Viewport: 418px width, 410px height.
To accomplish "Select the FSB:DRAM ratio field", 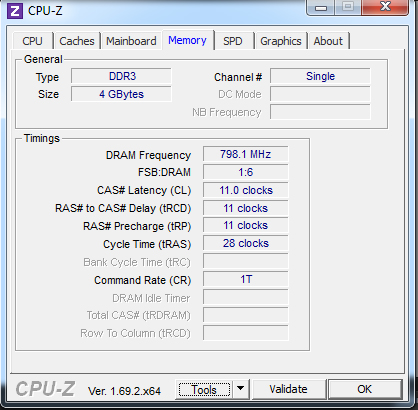I will pos(246,172).
